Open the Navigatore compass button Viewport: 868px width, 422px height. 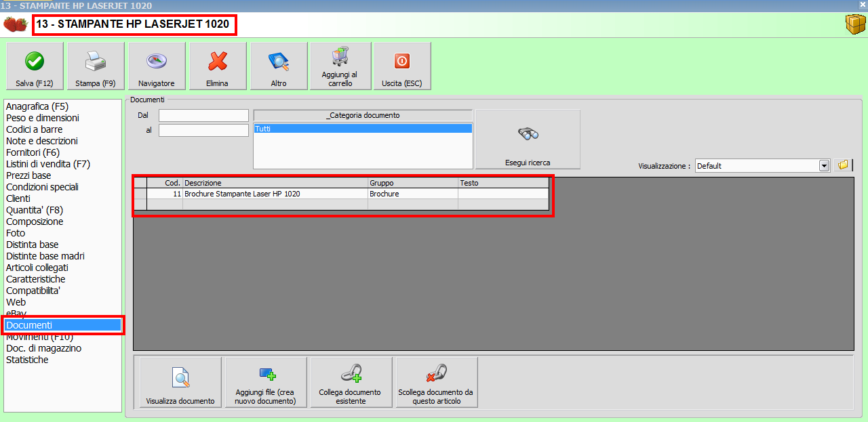157,66
